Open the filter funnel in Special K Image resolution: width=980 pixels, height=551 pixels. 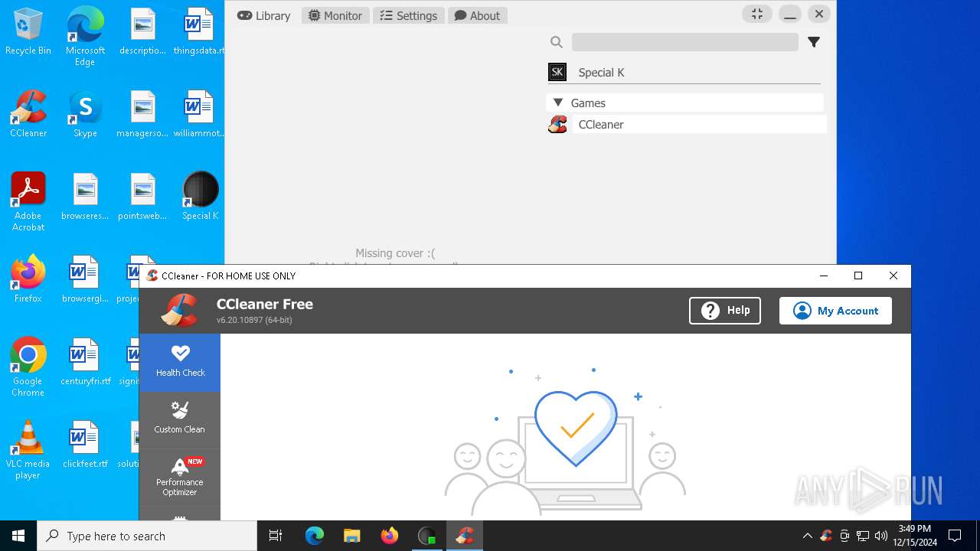[x=814, y=42]
